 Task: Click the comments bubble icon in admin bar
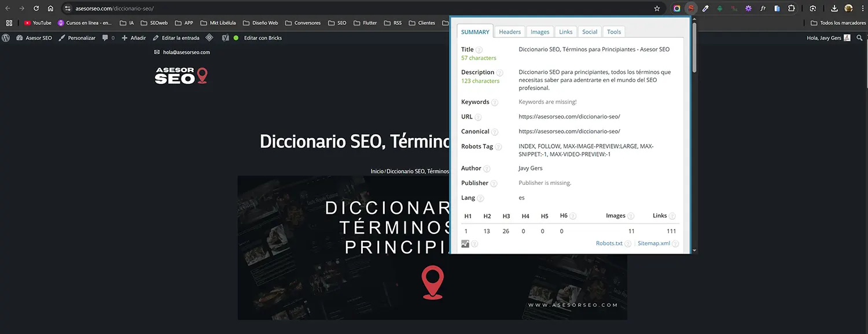pyautogui.click(x=106, y=38)
